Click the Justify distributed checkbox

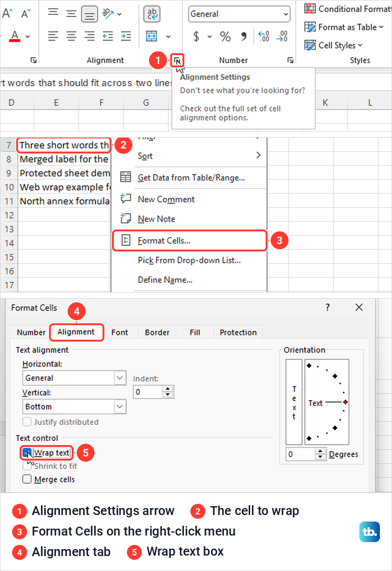27,422
